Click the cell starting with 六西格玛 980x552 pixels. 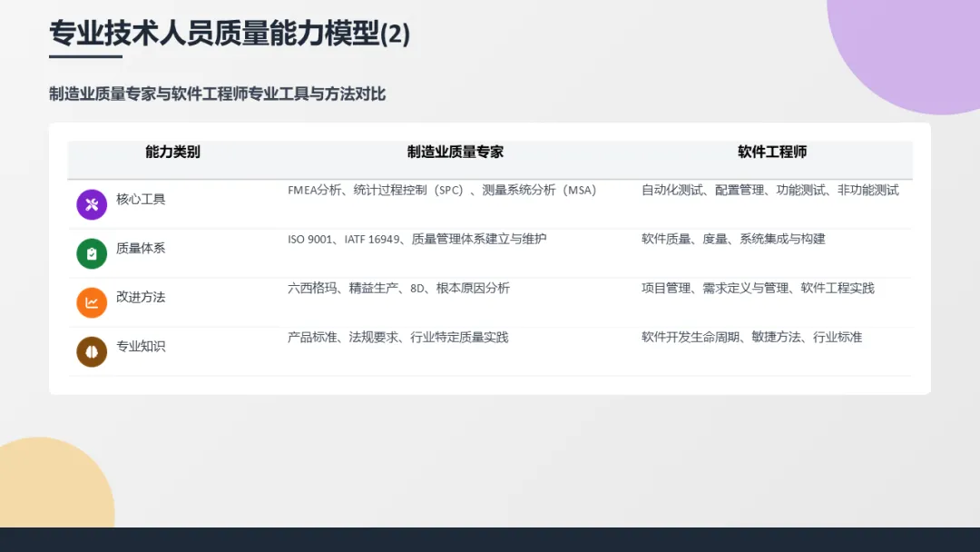tap(398, 288)
